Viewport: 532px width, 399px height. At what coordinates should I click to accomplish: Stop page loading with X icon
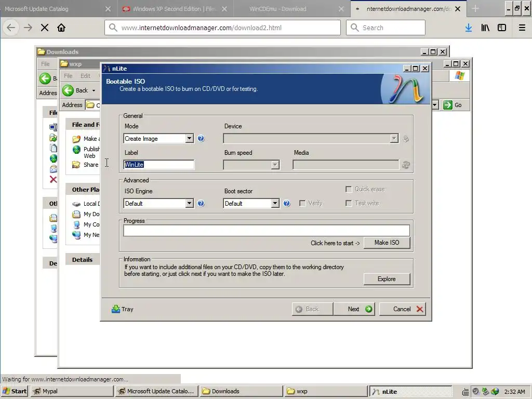pos(45,28)
